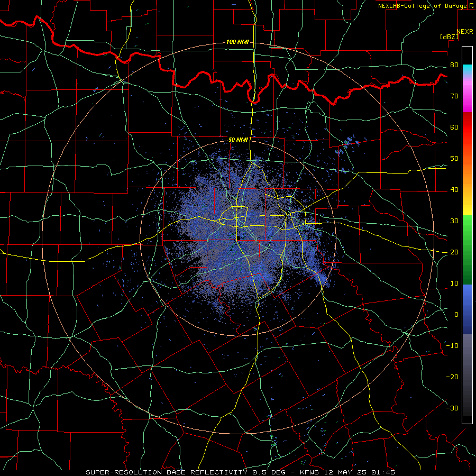Click the KFWS 12 MAY 25 01:45 timestamp
This screenshot has width=476, height=476.
click(347, 472)
